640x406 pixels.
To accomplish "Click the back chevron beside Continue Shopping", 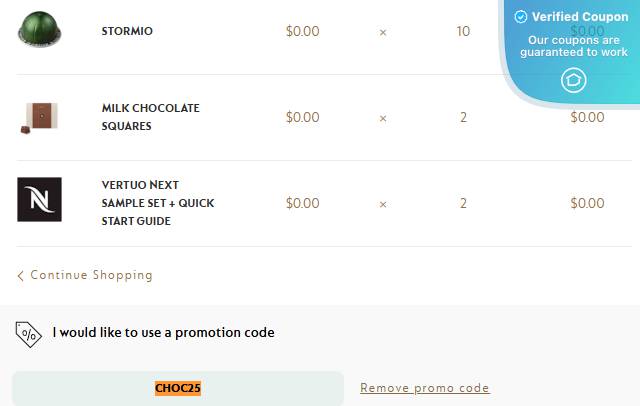I will point(21,275).
